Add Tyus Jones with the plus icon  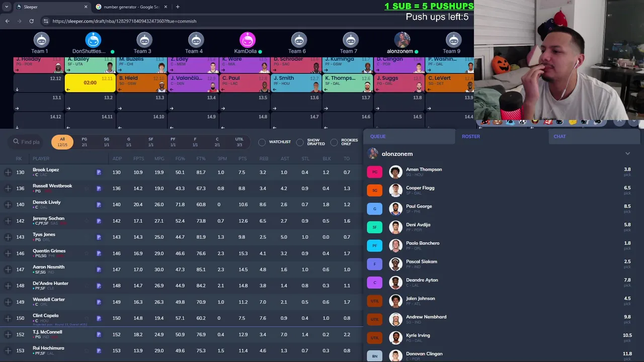click(x=8, y=237)
